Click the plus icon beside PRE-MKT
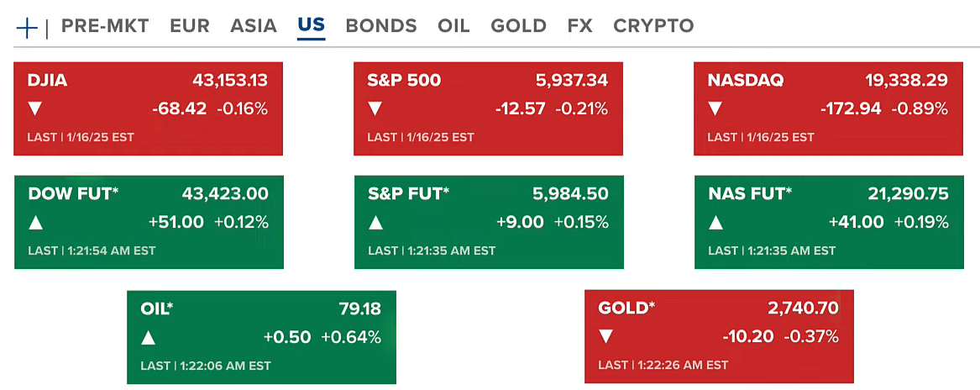 click(x=27, y=28)
